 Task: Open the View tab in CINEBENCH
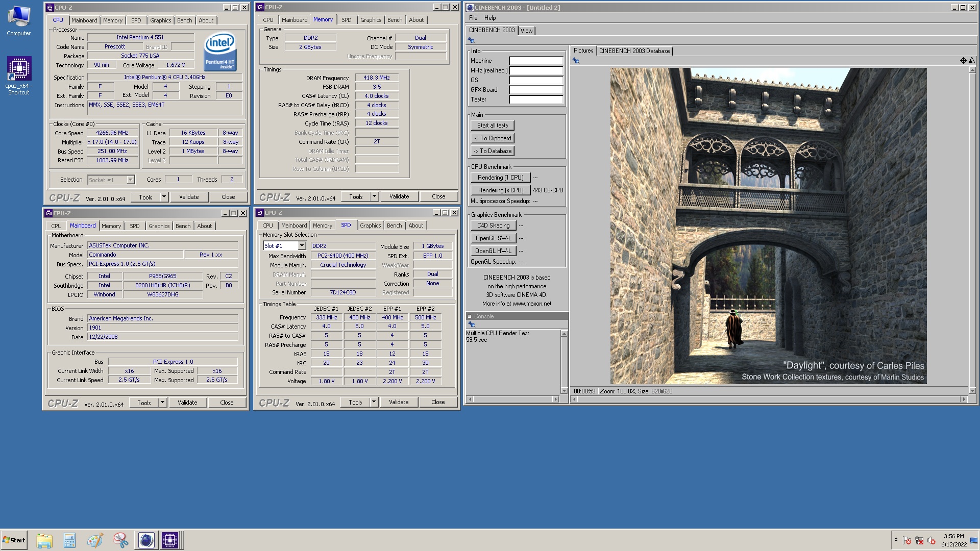pos(526,31)
